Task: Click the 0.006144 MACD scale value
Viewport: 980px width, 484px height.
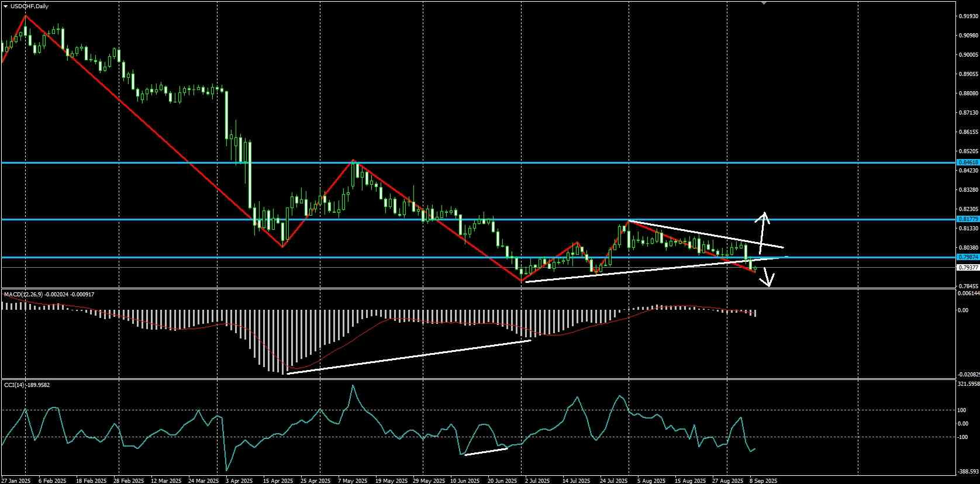Action: (x=969, y=293)
